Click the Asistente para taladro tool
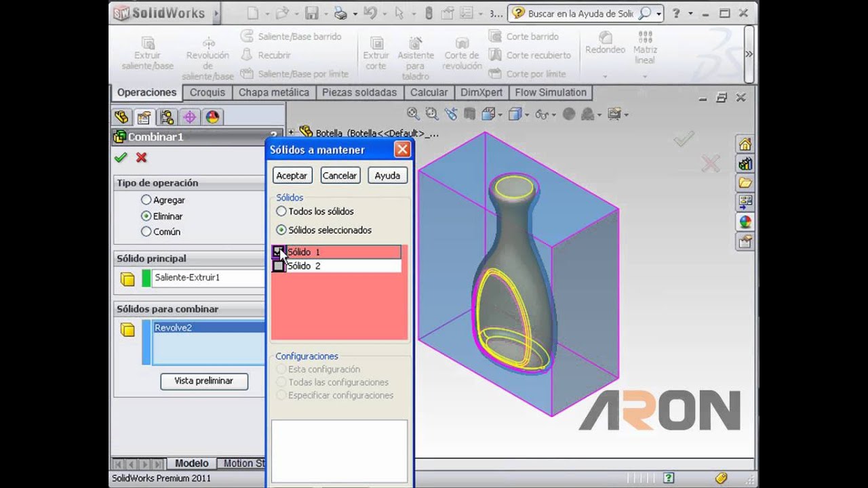 point(415,58)
